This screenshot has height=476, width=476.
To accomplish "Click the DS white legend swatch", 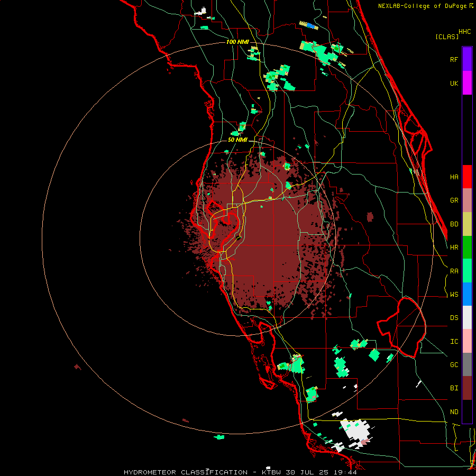I will (467, 317).
